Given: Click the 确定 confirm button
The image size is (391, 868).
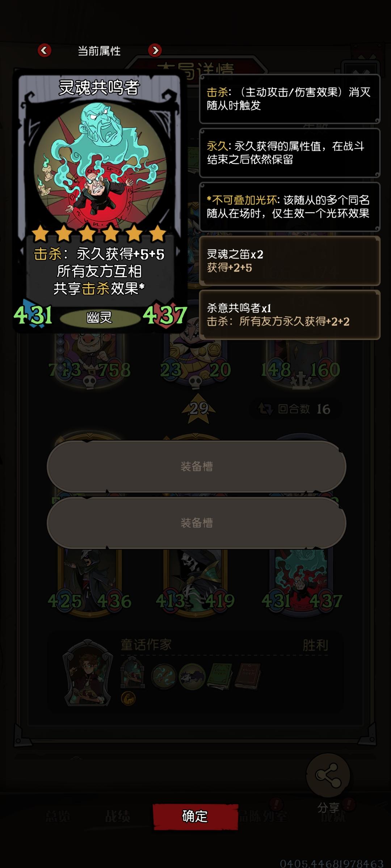Looking at the screenshot, I should coord(195,816).
